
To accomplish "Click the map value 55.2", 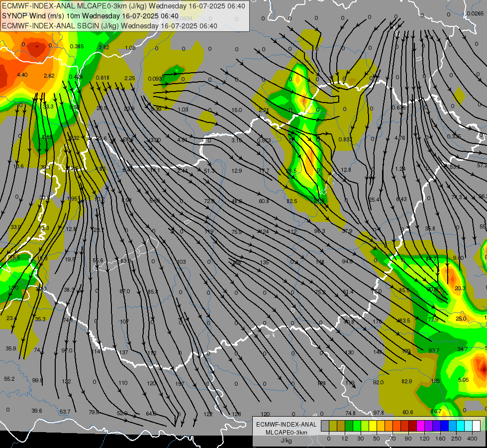I will pyautogui.click(x=9, y=379).
